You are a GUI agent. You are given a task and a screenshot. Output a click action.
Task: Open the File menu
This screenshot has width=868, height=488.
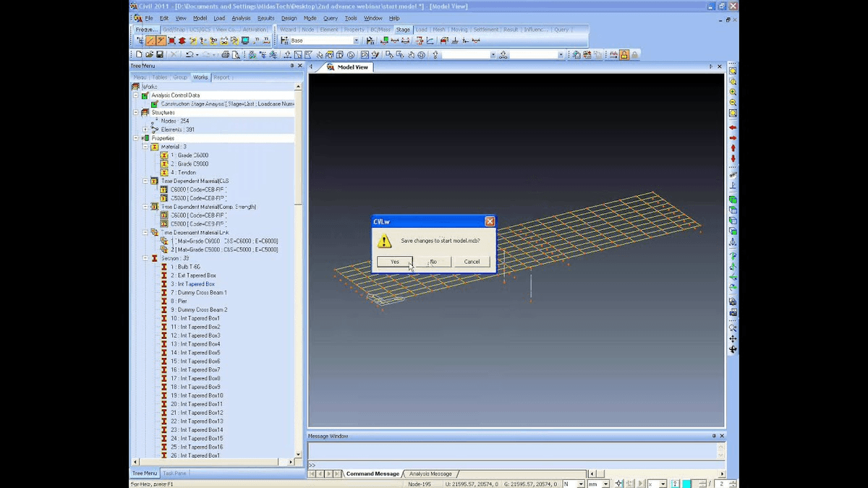[x=149, y=18]
